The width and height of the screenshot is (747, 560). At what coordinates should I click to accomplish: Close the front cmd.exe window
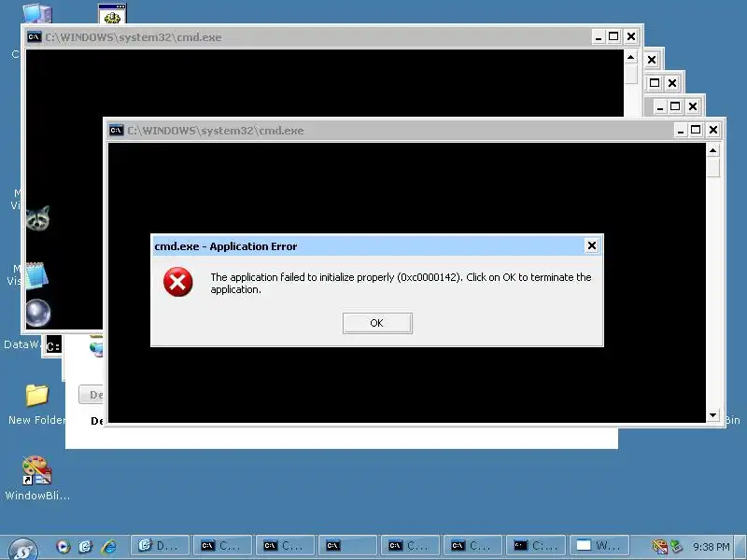point(712,130)
